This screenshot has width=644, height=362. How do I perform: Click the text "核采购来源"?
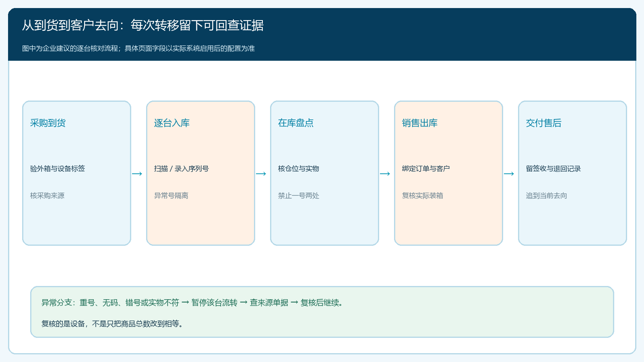coord(47,195)
